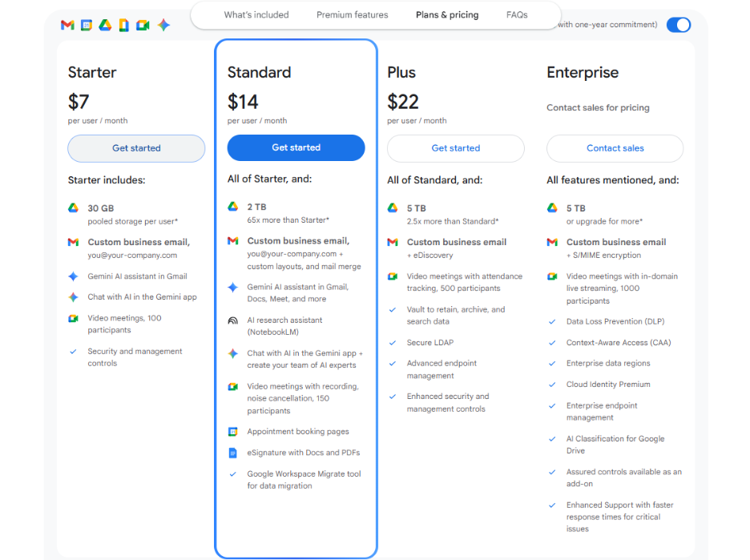Open the Premium features tab
The image size is (750, 560).
[352, 14]
